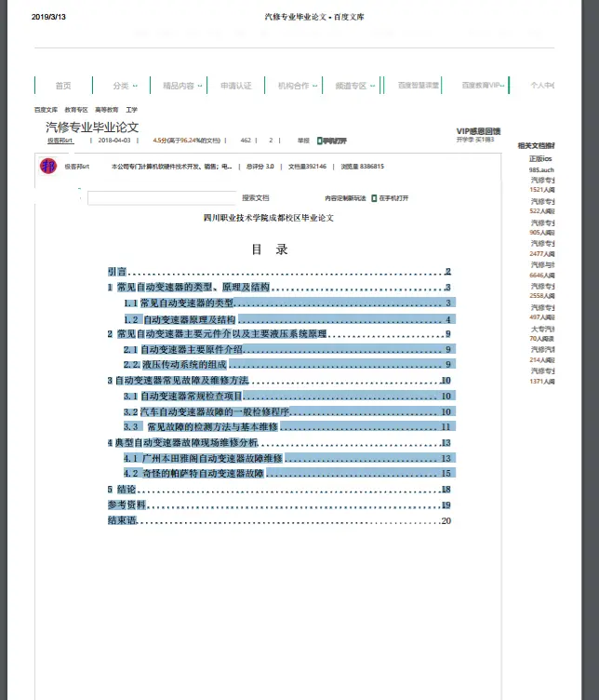Click inside the document search input field
The image size is (599, 700).
tap(162, 197)
